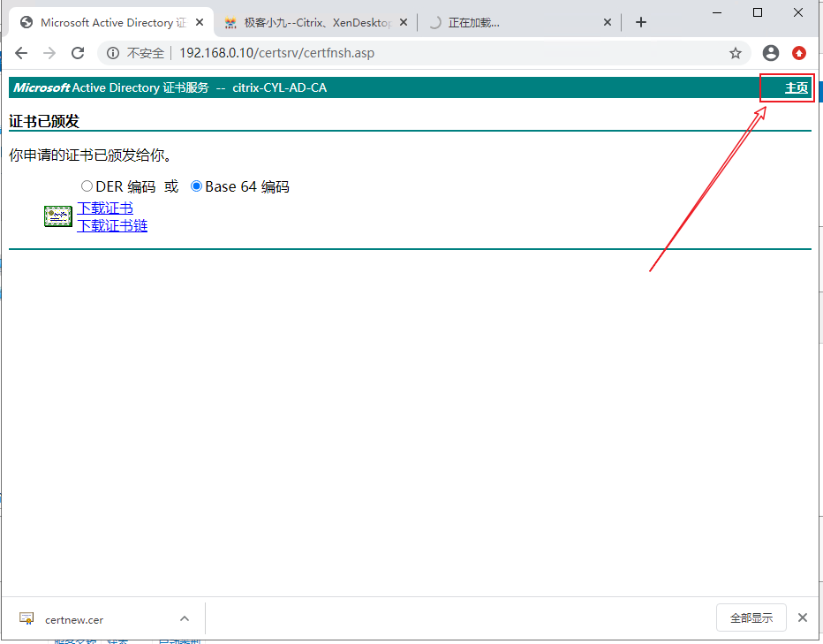Go to 主页 home link

(796, 87)
